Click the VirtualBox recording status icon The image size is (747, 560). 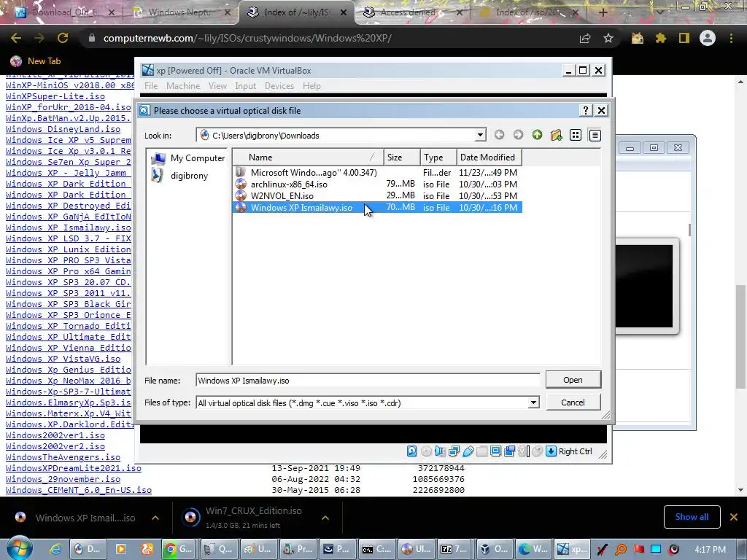(x=509, y=451)
